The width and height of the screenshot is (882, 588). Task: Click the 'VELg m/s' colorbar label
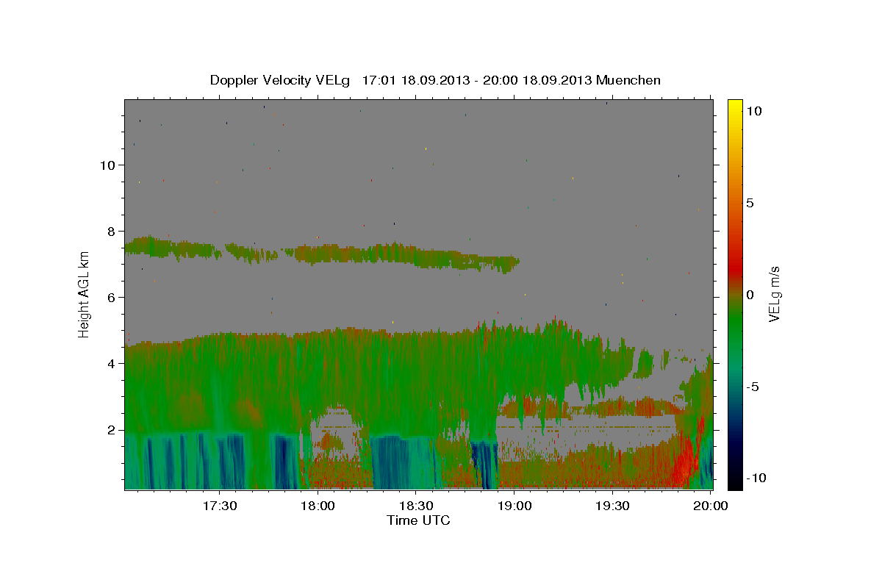pyautogui.click(x=774, y=294)
